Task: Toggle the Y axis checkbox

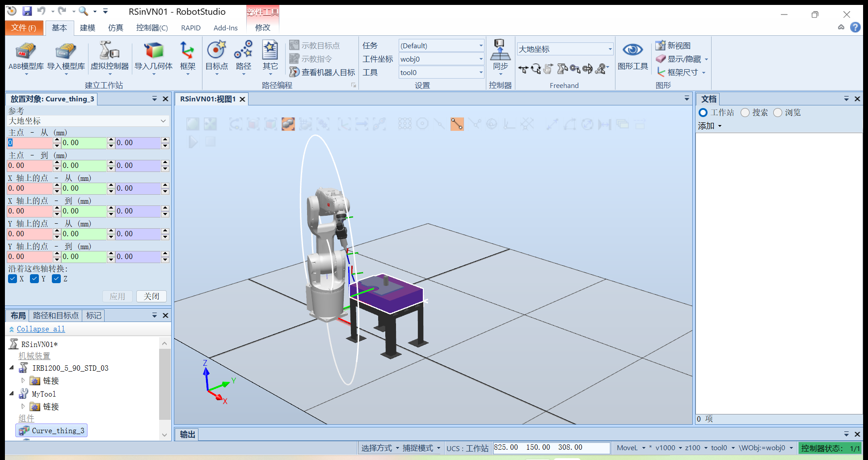Action: (34, 279)
